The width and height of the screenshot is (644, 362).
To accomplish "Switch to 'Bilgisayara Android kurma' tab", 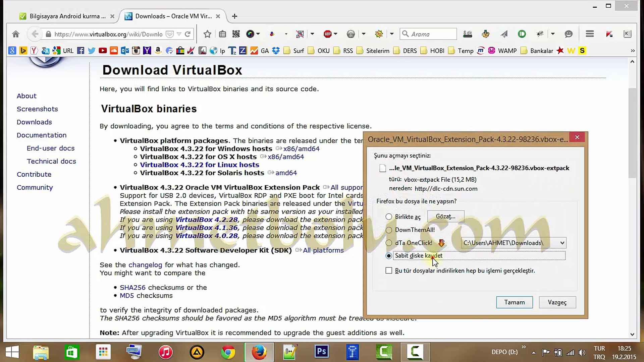I will [x=67, y=16].
